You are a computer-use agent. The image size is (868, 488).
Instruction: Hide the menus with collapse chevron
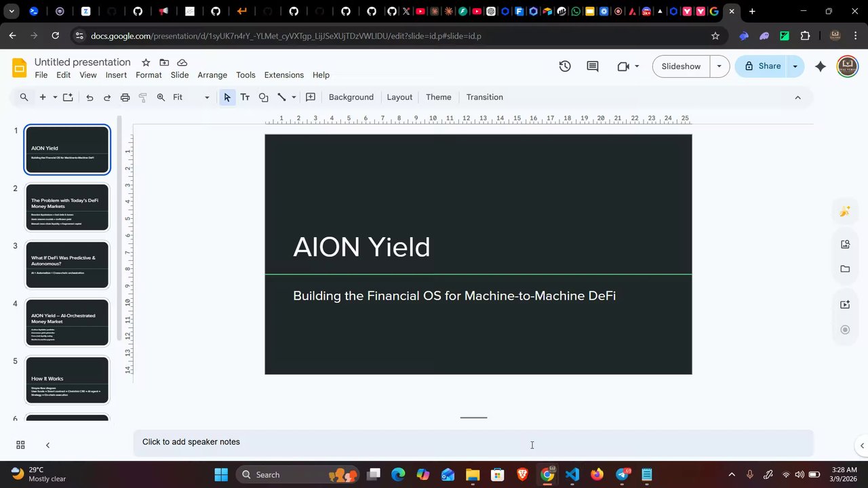coord(797,98)
